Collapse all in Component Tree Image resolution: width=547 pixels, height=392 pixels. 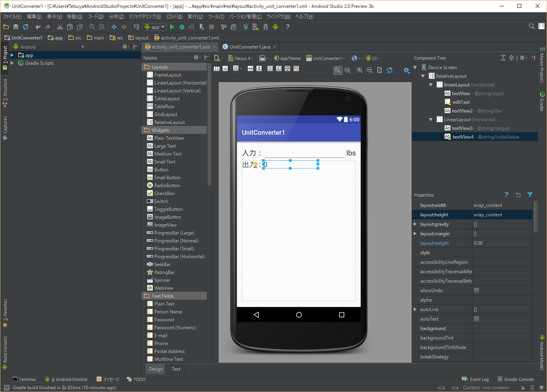tap(511, 58)
